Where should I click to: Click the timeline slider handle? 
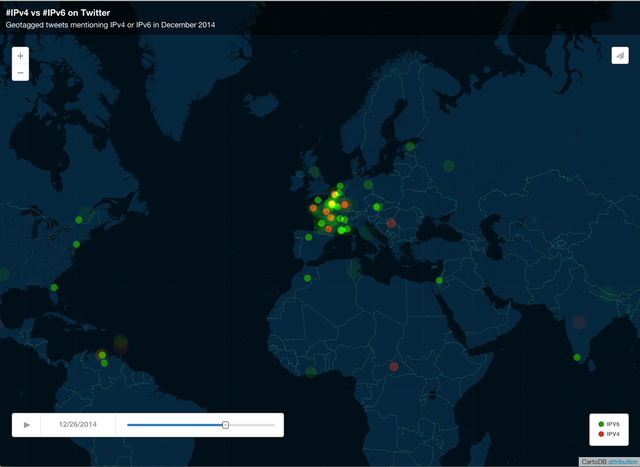(225, 425)
